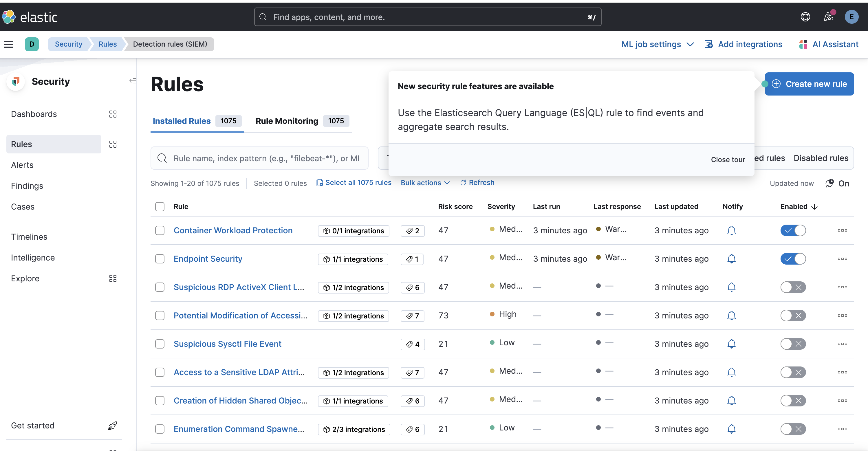
Task: Click notify bell for Suspicious Sysctl File Event
Action: point(731,344)
